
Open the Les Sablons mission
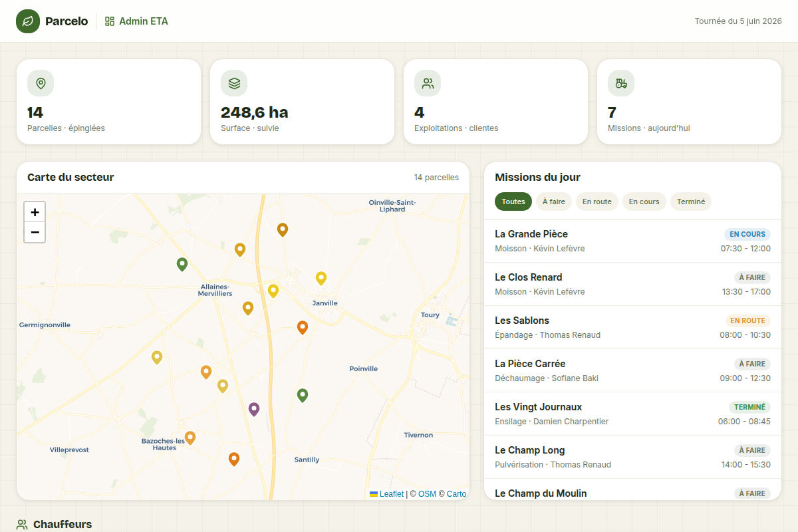[x=632, y=327]
